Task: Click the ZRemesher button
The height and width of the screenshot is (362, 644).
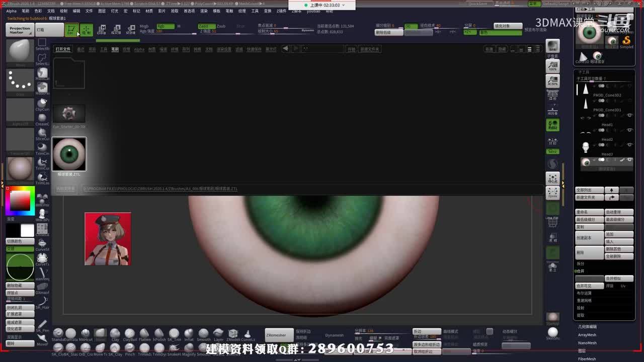Action: 279,335
